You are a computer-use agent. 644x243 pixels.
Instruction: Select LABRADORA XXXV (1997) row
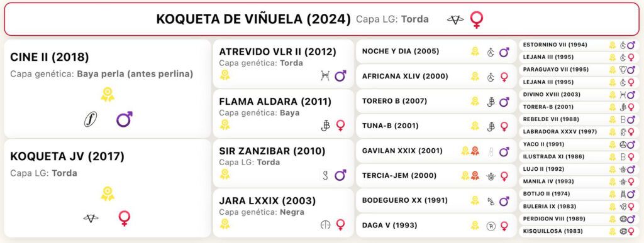pos(579,132)
